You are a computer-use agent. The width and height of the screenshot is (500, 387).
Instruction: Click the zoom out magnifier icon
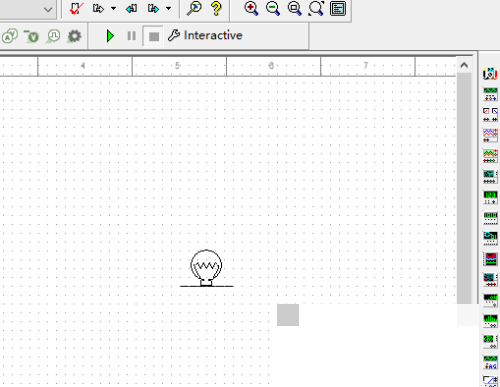(x=273, y=8)
